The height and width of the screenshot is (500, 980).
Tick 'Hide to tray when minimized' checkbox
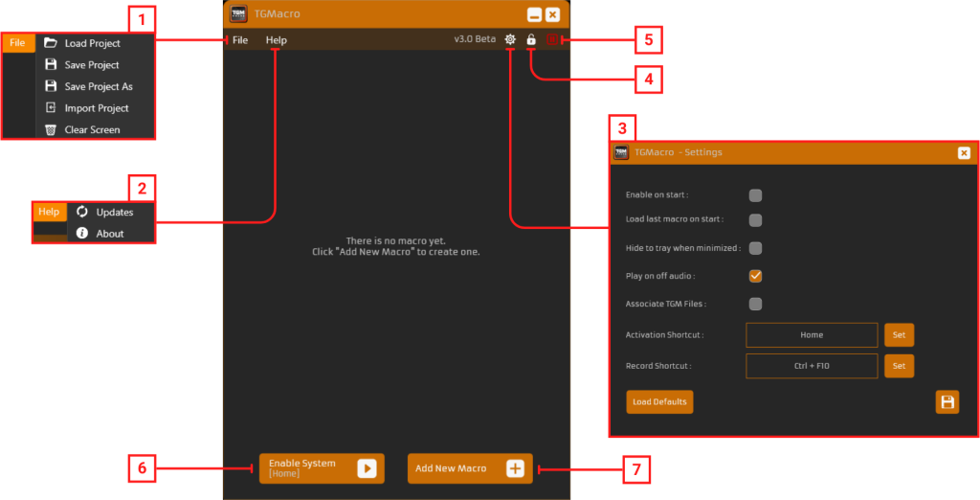coord(755,248)
